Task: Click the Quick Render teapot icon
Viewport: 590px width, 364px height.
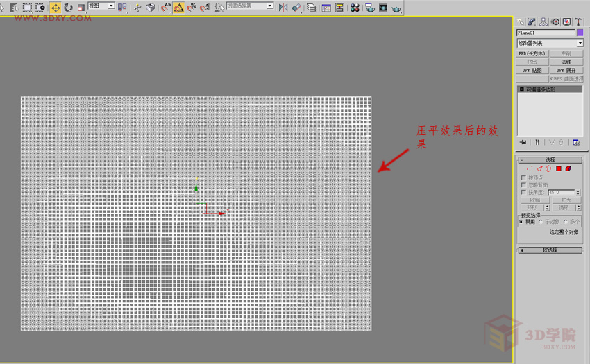Action: 396,8
